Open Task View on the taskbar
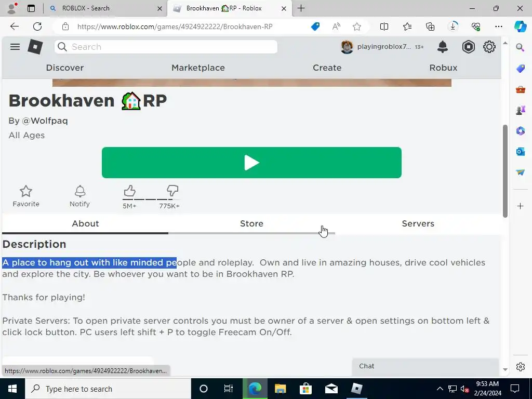Viewport: 532px width, 399px height. coord(229,389)
